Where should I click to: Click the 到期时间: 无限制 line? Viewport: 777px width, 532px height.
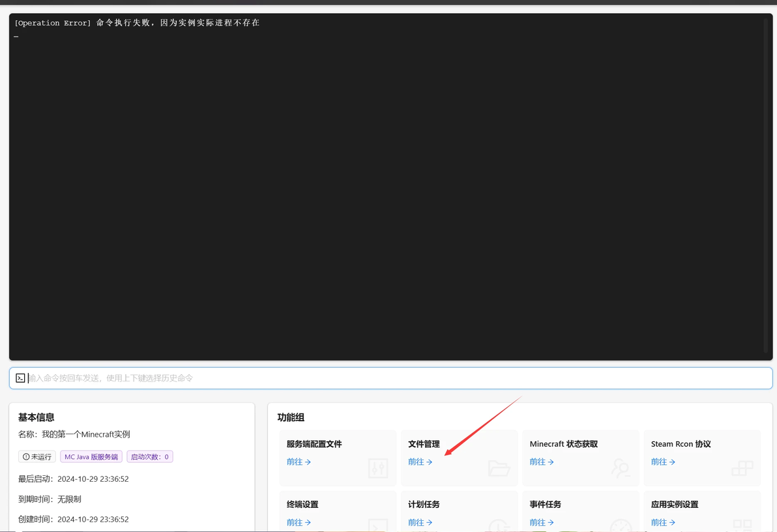tap(50, 499)
